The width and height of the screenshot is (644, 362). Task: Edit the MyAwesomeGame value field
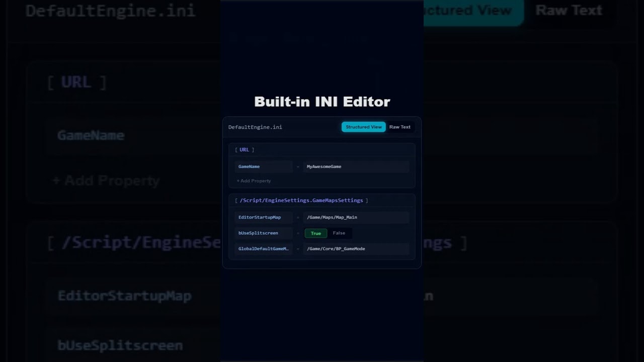[356, 166]
